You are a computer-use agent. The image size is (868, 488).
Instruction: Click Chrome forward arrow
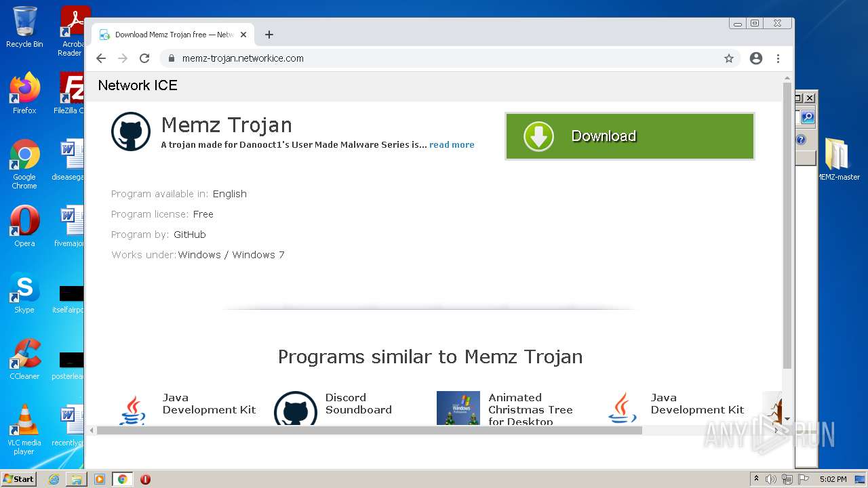[x=123, y=58]
